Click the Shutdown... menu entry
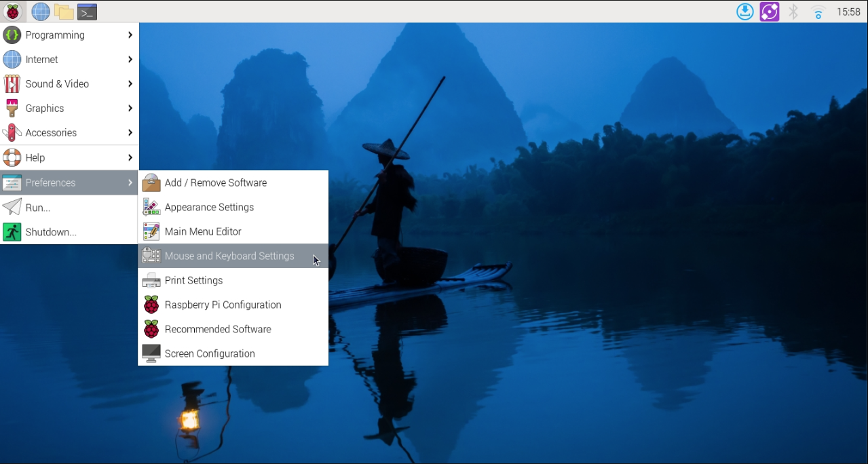The width and height of the screenshot is (868, 464). coord(52,232)
